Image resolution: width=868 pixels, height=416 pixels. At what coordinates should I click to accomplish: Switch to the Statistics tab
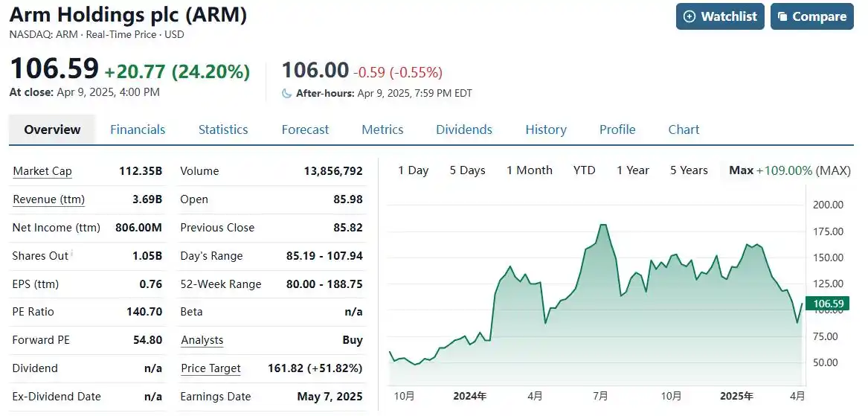tap(223, 129)
